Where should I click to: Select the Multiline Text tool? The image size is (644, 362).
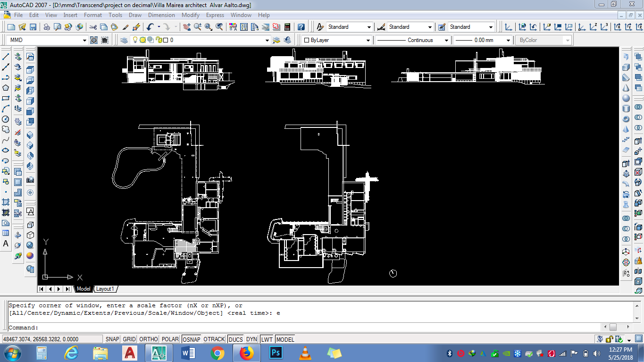[x=6, y=244]
